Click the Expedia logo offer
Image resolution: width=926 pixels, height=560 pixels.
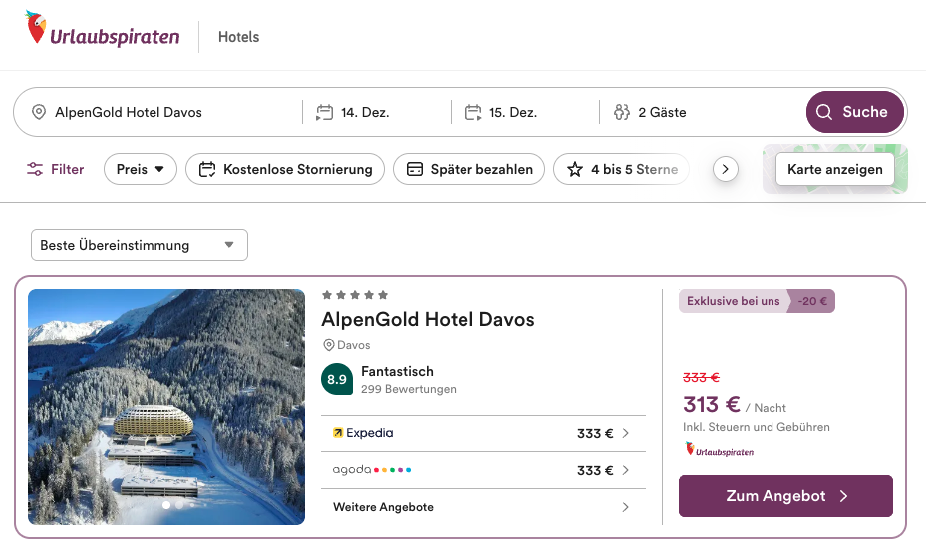[363, 433]
